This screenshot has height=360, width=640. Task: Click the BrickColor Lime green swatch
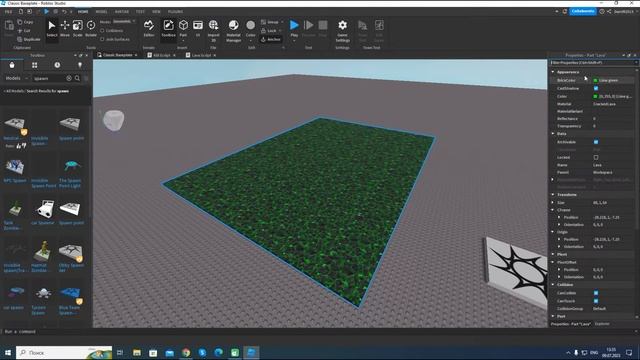tap(595, 80)
